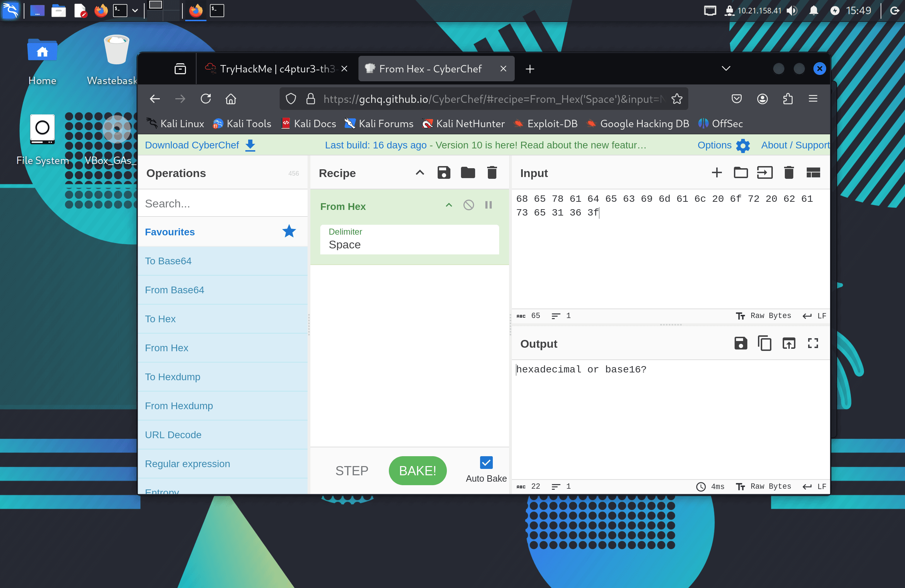Bookmark this page with the star
905x588 pixels.
pos(677,99)
